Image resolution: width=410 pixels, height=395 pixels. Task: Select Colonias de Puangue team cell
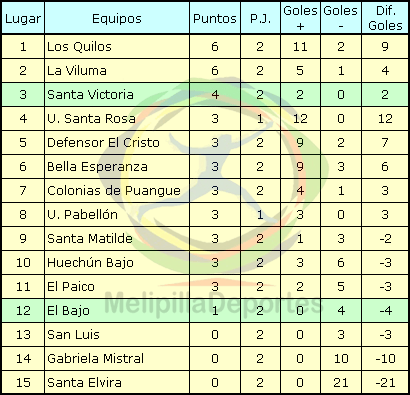(117, 190)
